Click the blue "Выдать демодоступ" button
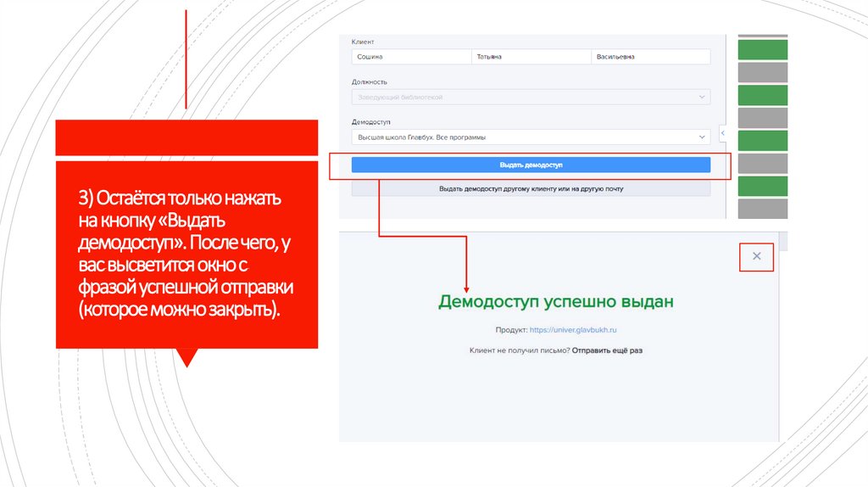868x487 pixels. (x=531, y=165)
